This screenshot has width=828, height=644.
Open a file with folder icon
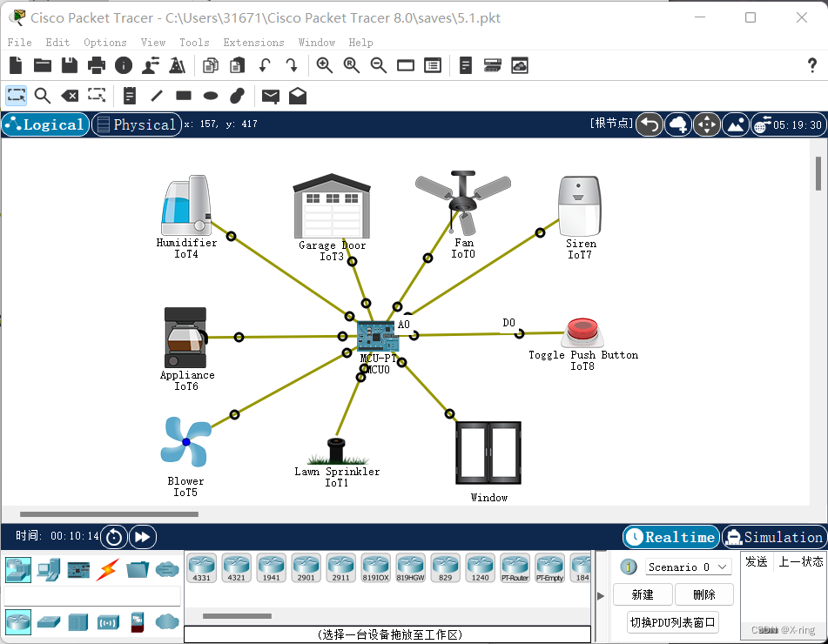point(43,65)
